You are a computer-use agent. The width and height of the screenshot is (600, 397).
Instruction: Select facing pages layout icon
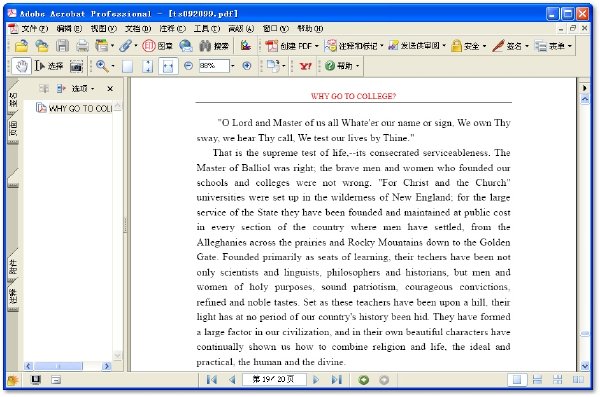click(578, 380)
